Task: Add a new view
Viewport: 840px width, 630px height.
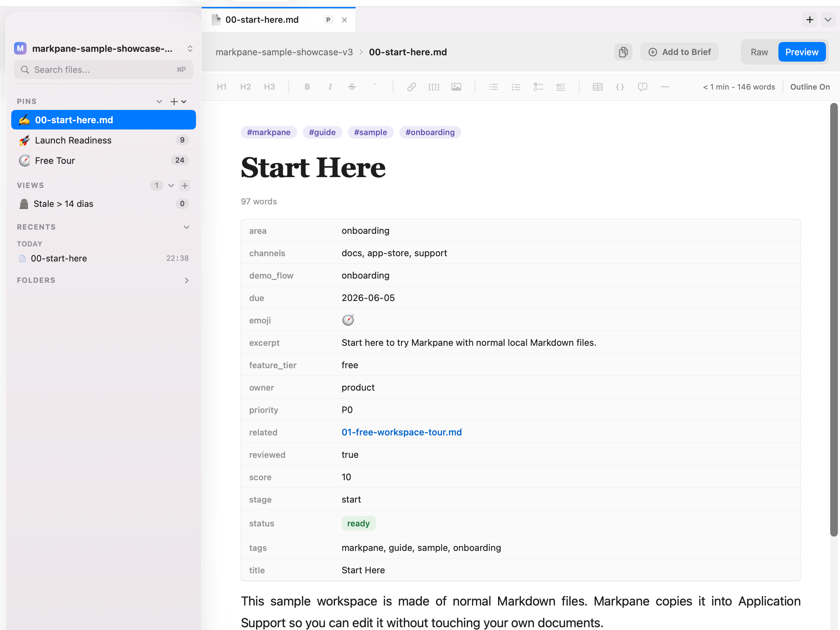Action: point(185,185)
